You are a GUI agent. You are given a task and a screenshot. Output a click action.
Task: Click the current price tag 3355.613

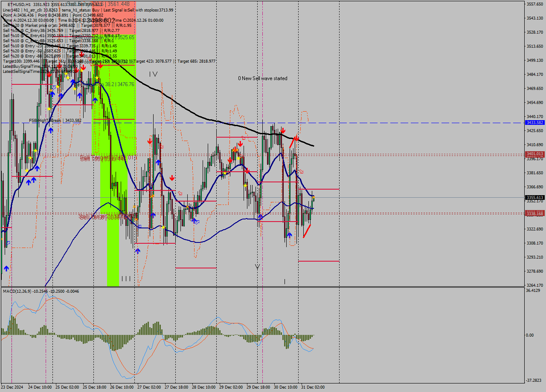pos(535,198)
